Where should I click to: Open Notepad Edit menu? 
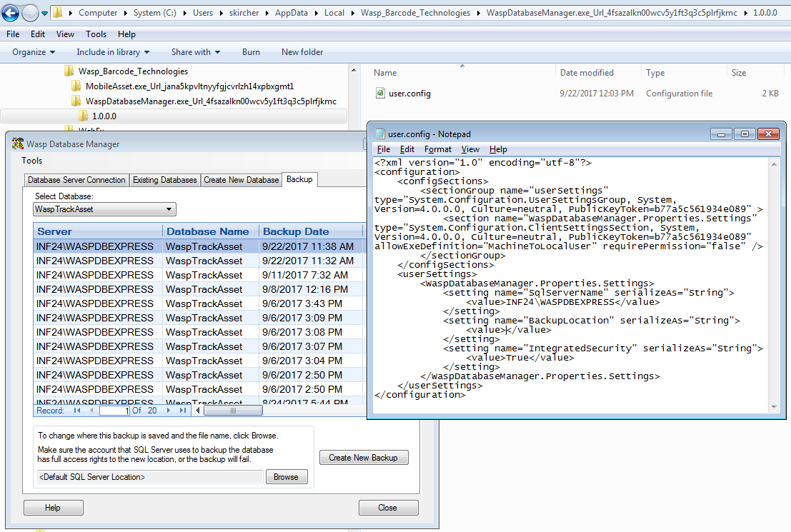407,149
